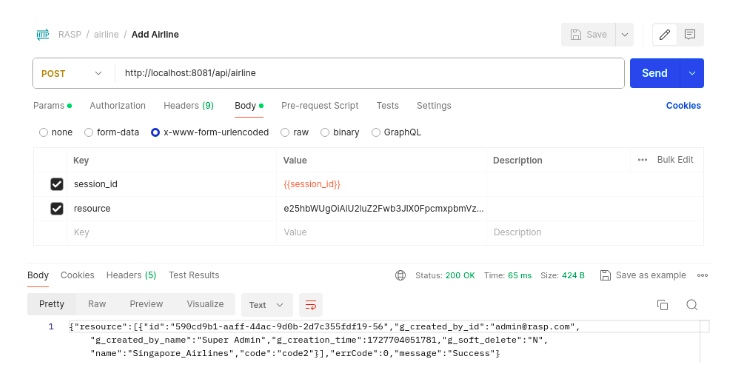Uncheck the resource row checkbox
Viewport: 733px width, 377px height.
[x=57, y=209]
